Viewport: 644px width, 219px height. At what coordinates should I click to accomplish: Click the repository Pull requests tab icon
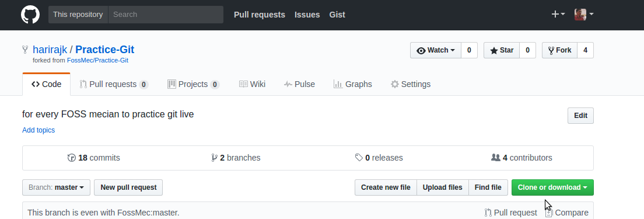(83, 84)
